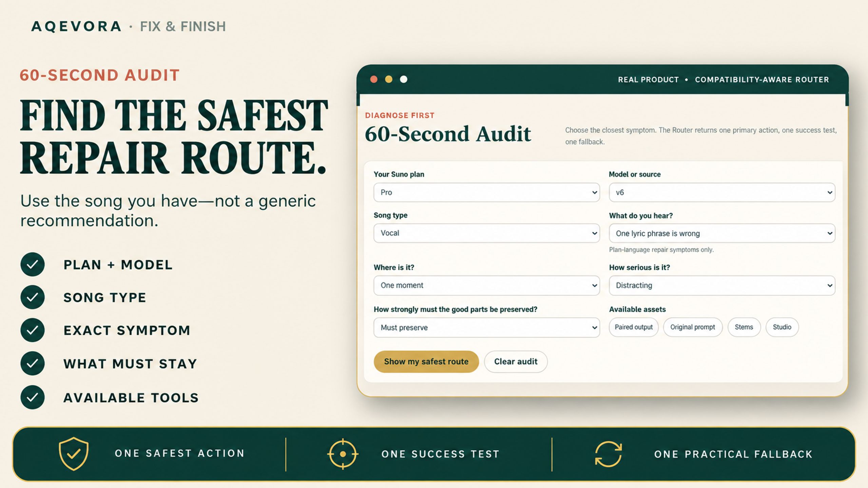868x488 pixels.
Task: Click the checkmark icon next to Song Type
Action: tap(33, 297)
